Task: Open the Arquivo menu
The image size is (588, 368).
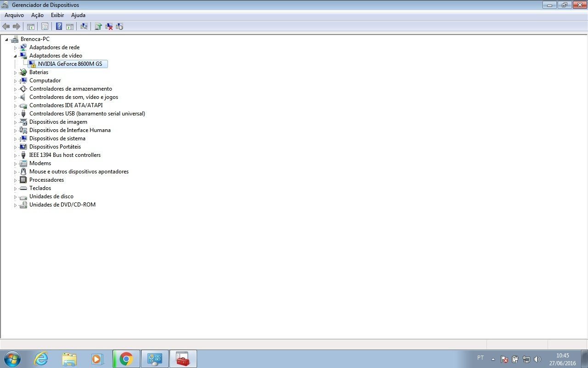Action: click(x=14, y=15)
